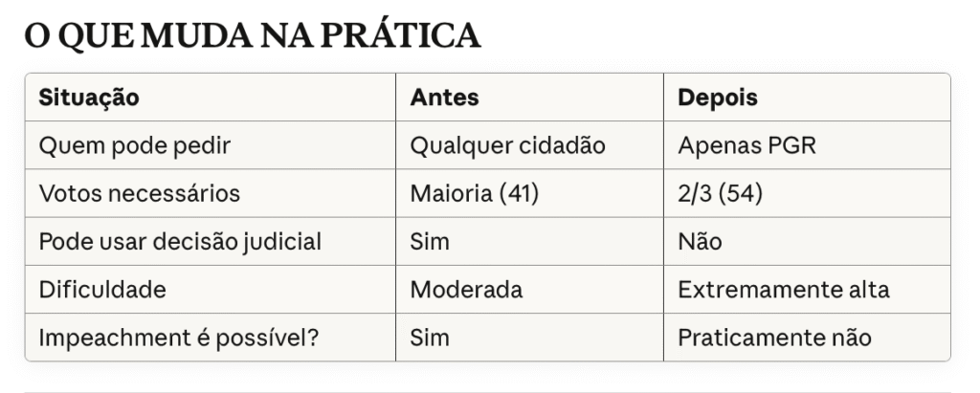Click the "Dificuldade" row label
This screenshot has height=393, width=980.
pyautogui.click(x=102, y=290)
